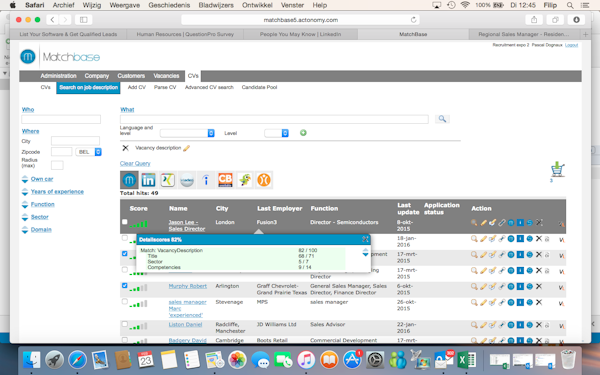Tick the checkbox for Jason Lee

124,222
